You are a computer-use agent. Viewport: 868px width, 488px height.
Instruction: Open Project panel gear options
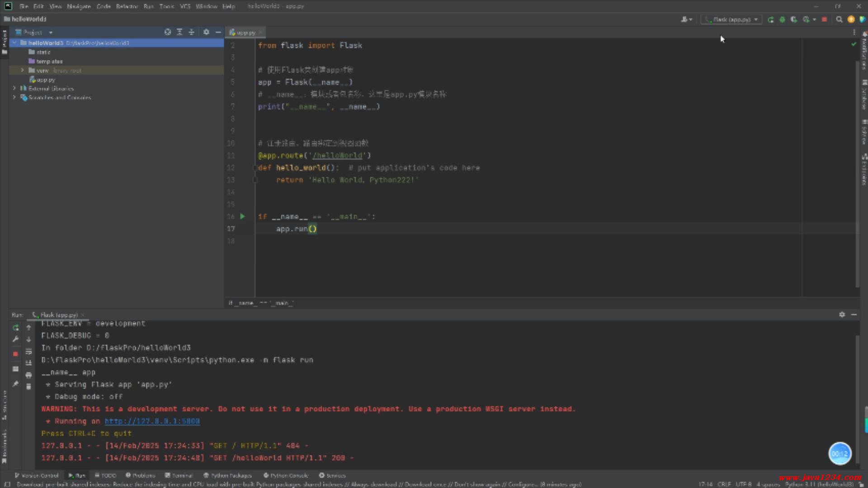pos(206,32)
